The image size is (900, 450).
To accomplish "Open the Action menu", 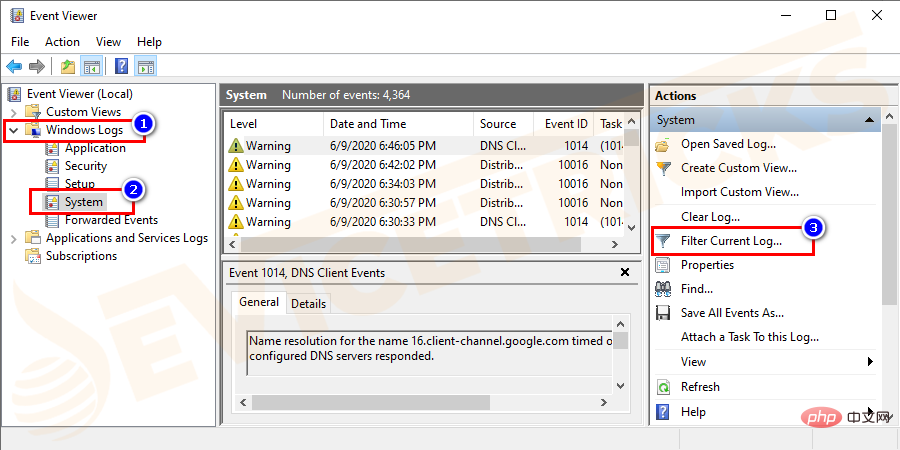I will point(62,42).
